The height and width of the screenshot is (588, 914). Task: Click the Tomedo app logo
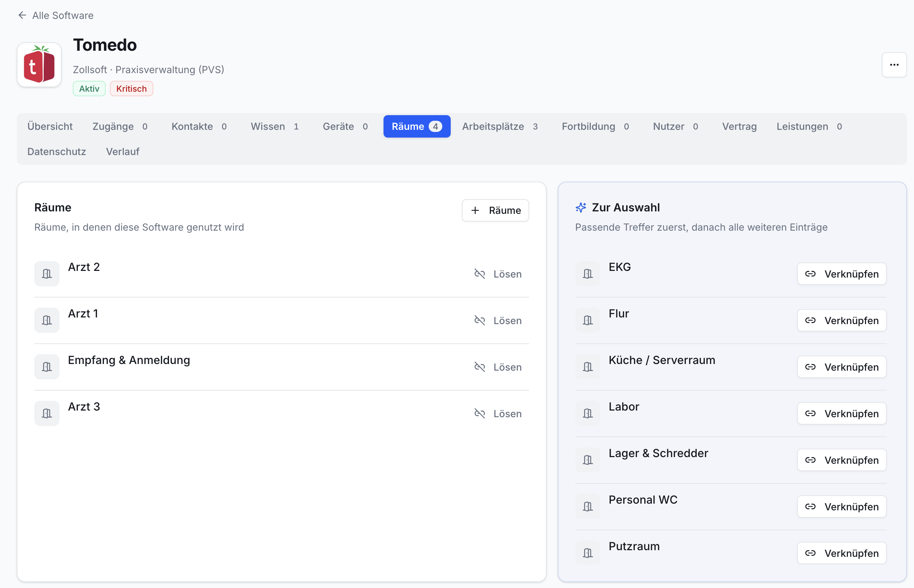(x=39, y=64)
